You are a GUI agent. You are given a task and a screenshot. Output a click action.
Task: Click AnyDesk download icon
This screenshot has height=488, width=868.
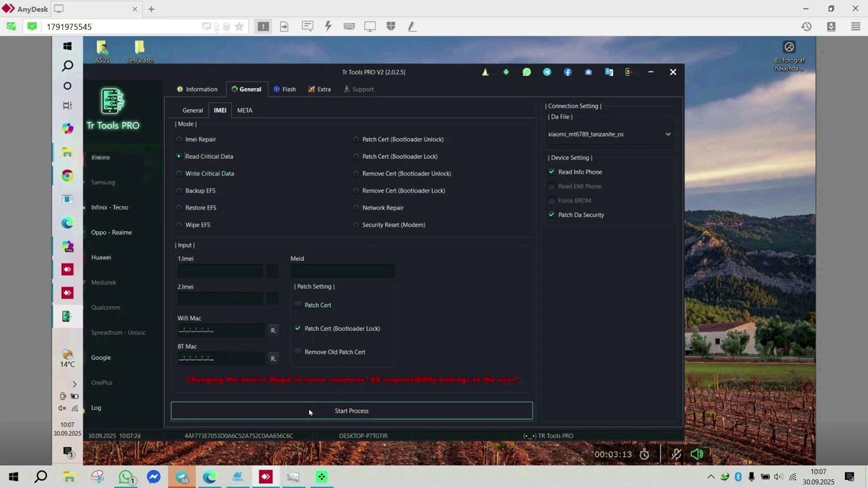coord(831,26)
